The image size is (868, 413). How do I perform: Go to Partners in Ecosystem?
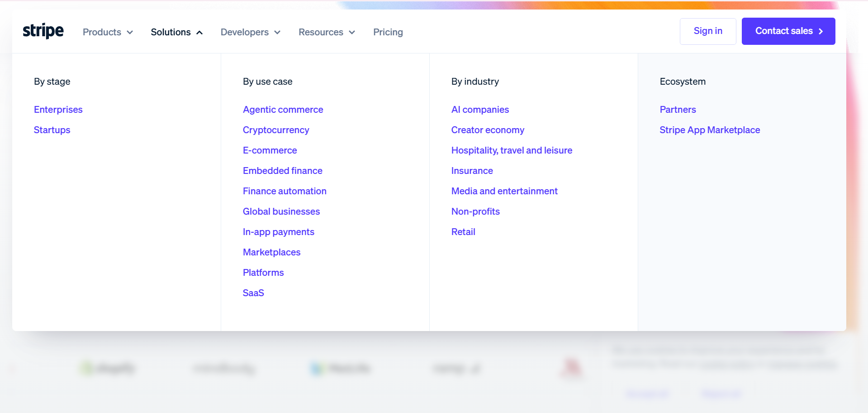pos(678,110)
